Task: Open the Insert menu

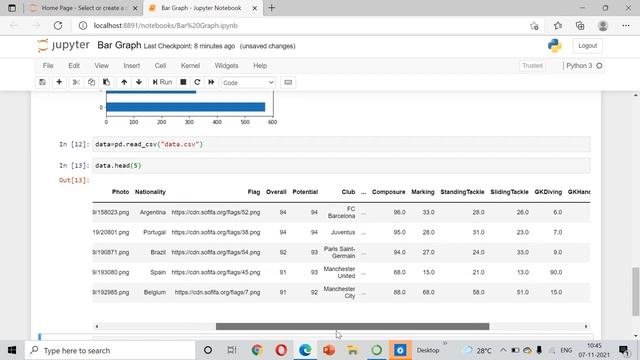Action: (131, 66)
